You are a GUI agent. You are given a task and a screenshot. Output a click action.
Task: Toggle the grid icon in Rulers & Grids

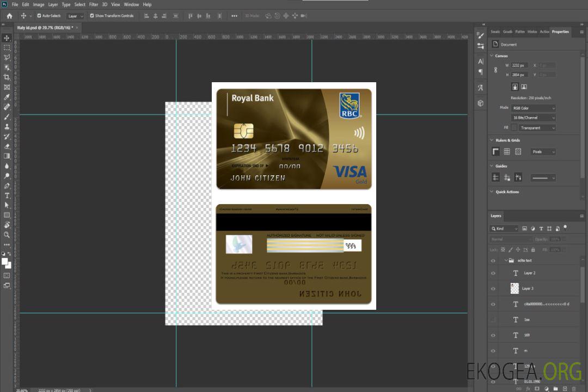(x=507, y=151)
